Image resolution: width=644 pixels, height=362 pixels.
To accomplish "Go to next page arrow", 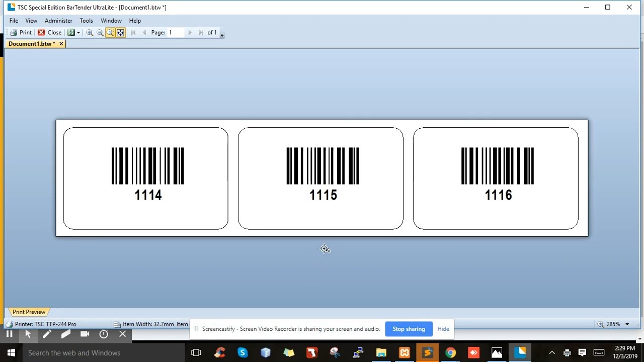I will pos(190,33).
